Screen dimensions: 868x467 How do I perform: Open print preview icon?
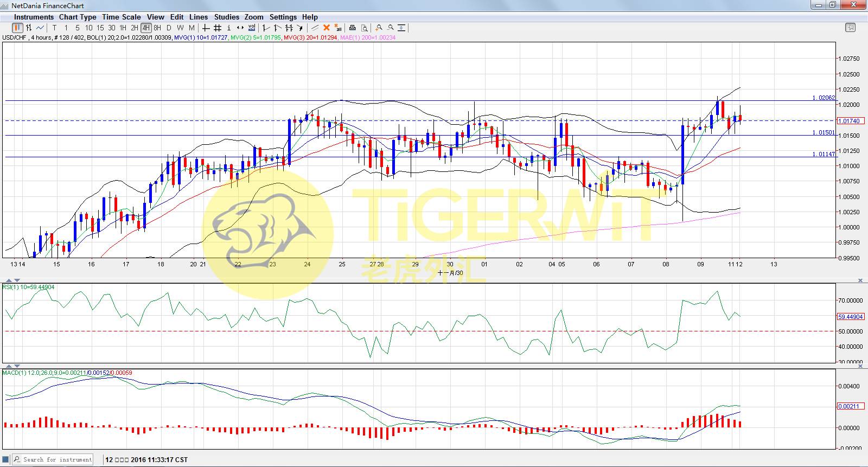365,28
